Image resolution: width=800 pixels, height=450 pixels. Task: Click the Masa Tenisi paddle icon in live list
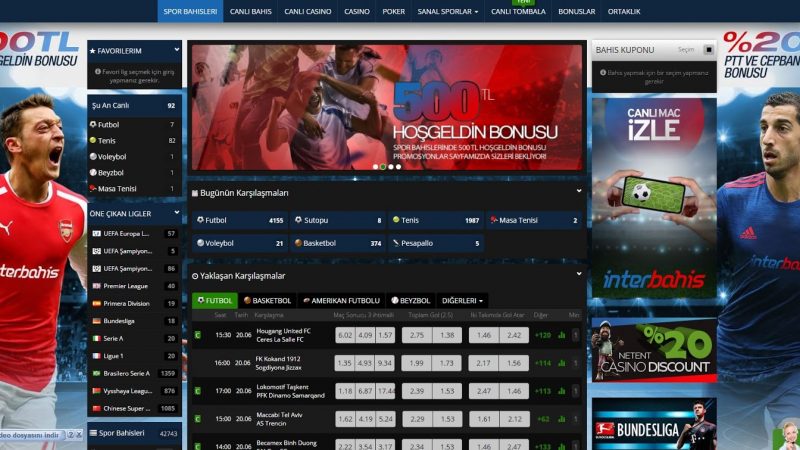93,188
